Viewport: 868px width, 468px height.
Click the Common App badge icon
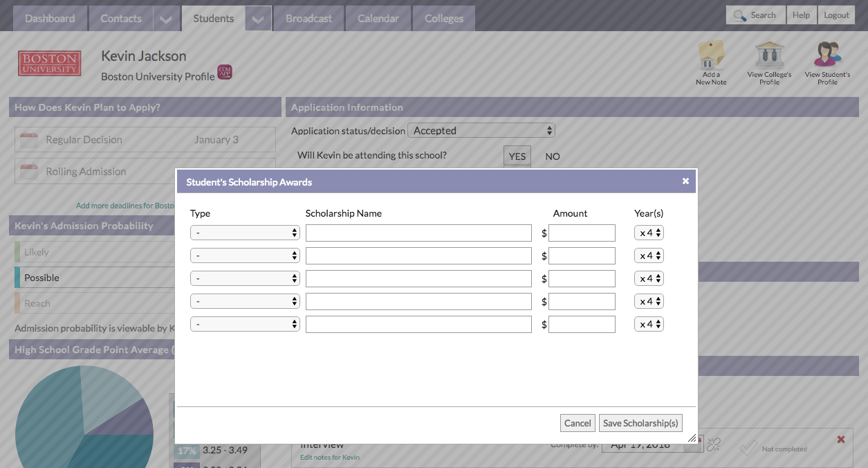pyautogui.click(x=225, y=72)
